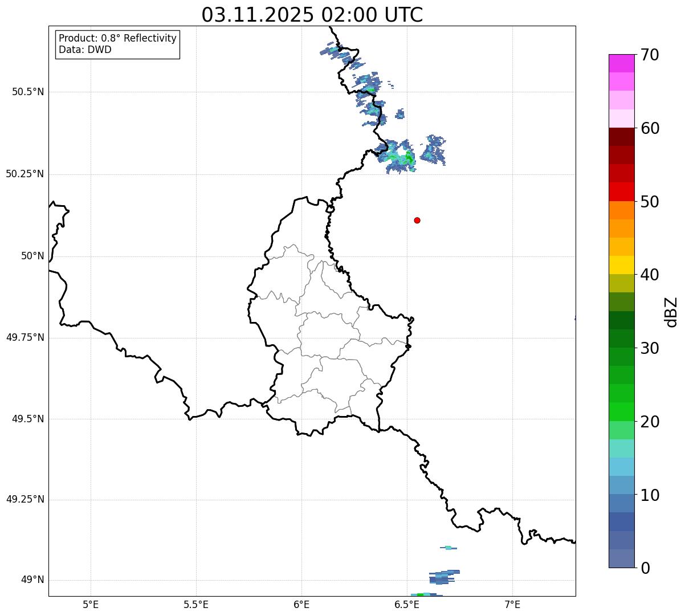Click the 49°N latitude label
The height and width of the screenshot is (616, 685).
pos(32,580)
